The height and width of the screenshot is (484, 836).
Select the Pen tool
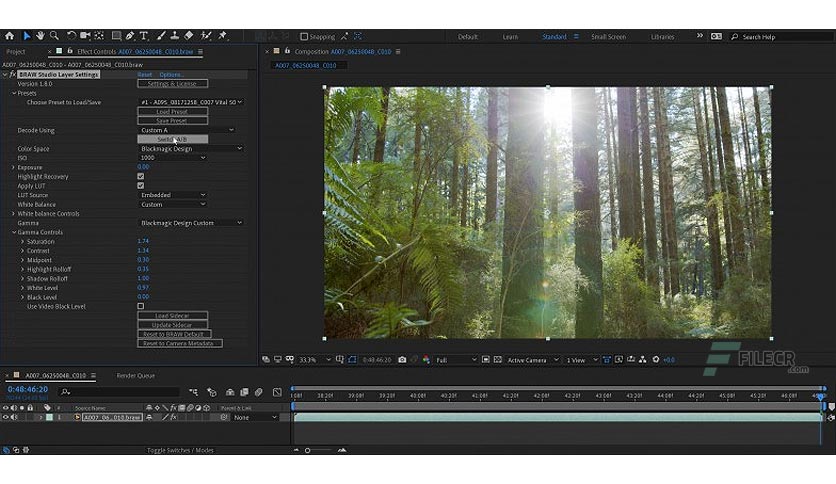coord(130,36)
